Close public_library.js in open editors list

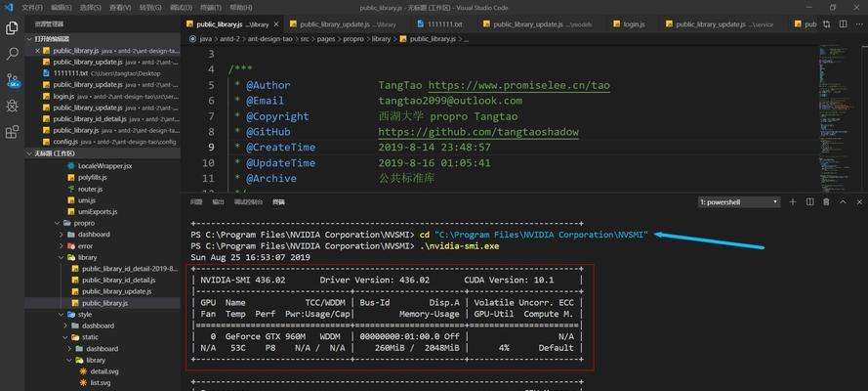coord(38,51)
